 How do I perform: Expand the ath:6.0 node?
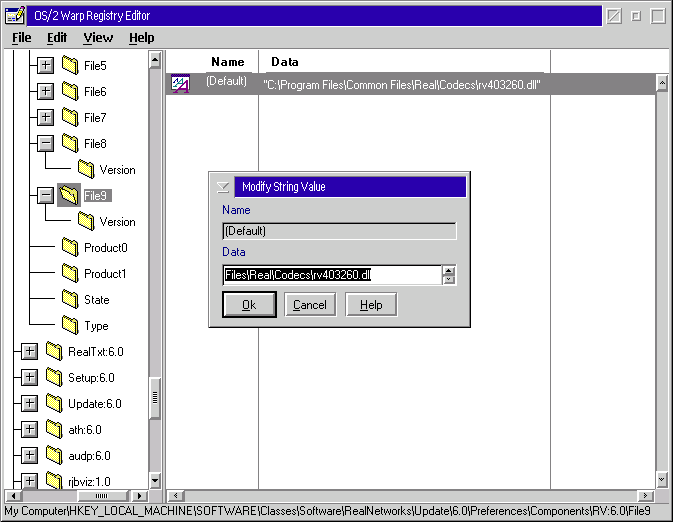(30, 430)
